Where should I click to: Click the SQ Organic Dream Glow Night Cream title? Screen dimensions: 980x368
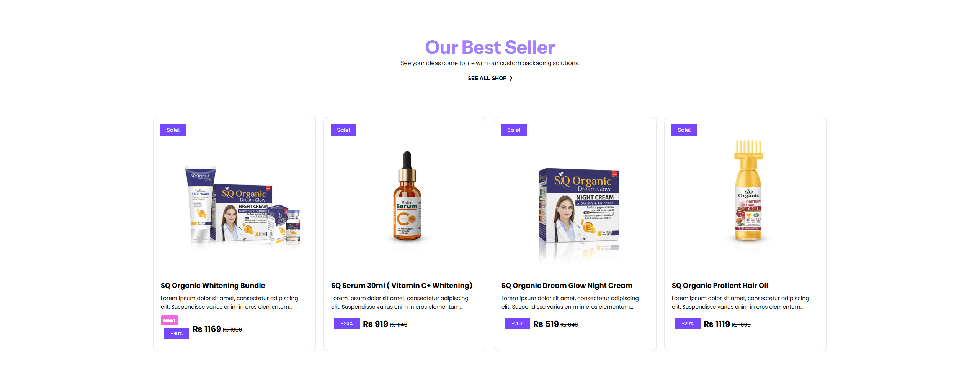(x=567, y=286)
